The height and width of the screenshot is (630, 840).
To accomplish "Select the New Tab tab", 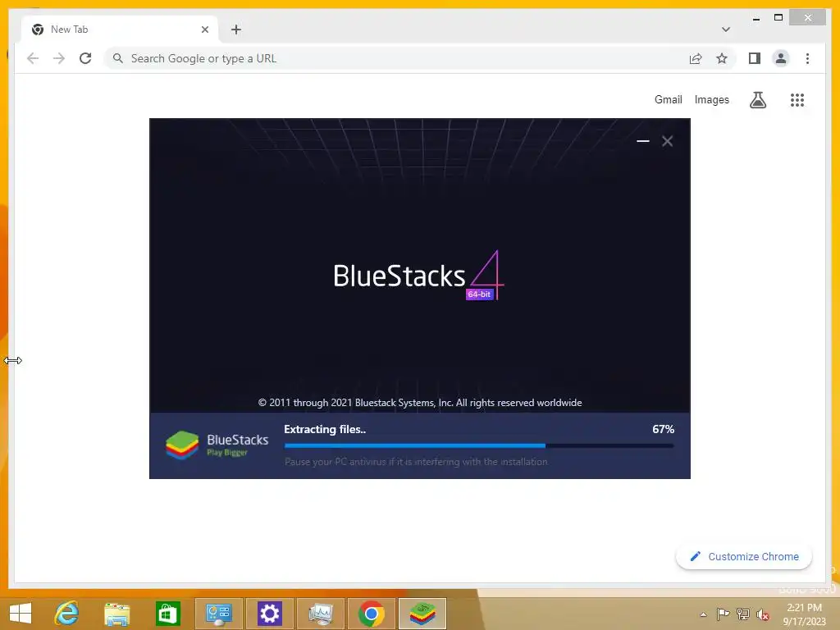I will (x=120, y=30).
